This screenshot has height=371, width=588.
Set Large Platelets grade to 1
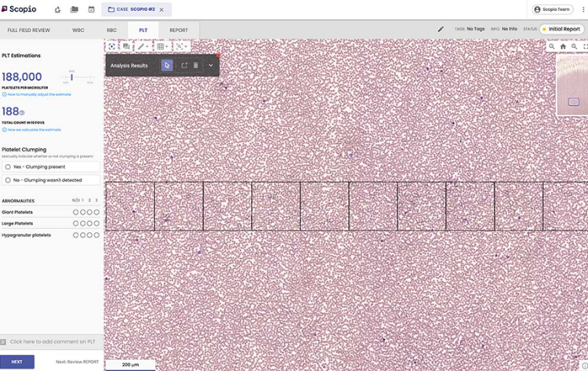click(x=82, y=224)
